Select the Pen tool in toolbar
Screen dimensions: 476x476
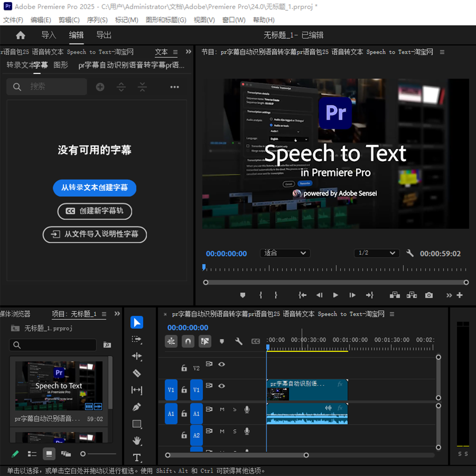(137, 407)
